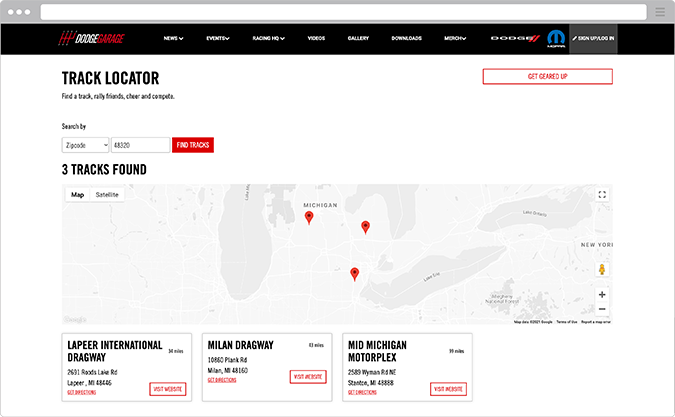This screenshot has height=417, width=675.
Task: Zoom in on the map
Action: 602,295
